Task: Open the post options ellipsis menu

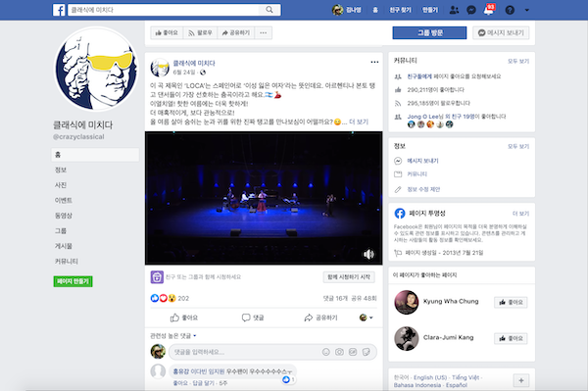Action: pyautogui.click(x=374, y=63)
